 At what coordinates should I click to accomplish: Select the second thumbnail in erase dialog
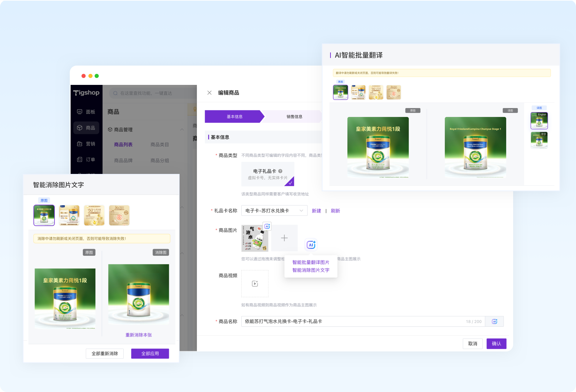pyautogui.click(x=69, y=215)
